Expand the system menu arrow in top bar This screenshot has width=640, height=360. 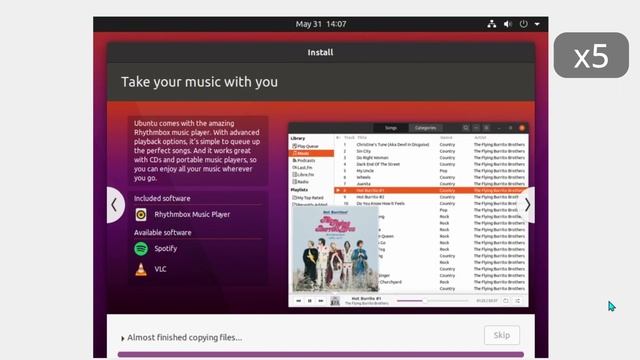tap(537, 24)
